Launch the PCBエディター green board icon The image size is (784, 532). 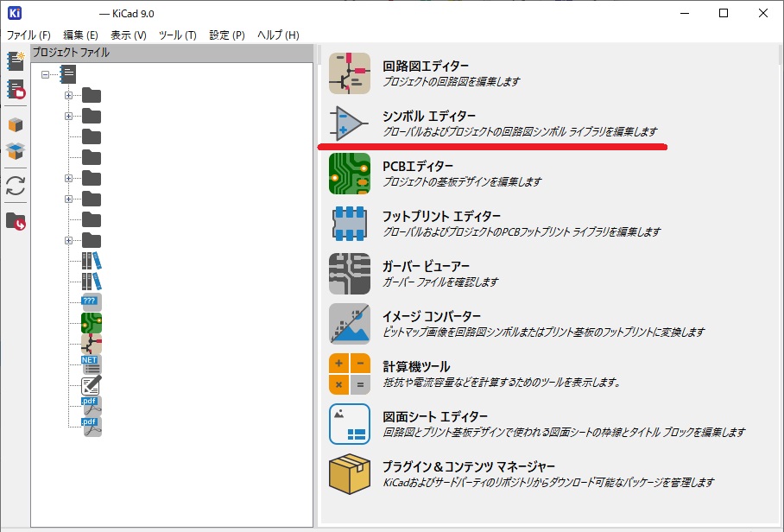pyautogui.click(x=349, y=174)
